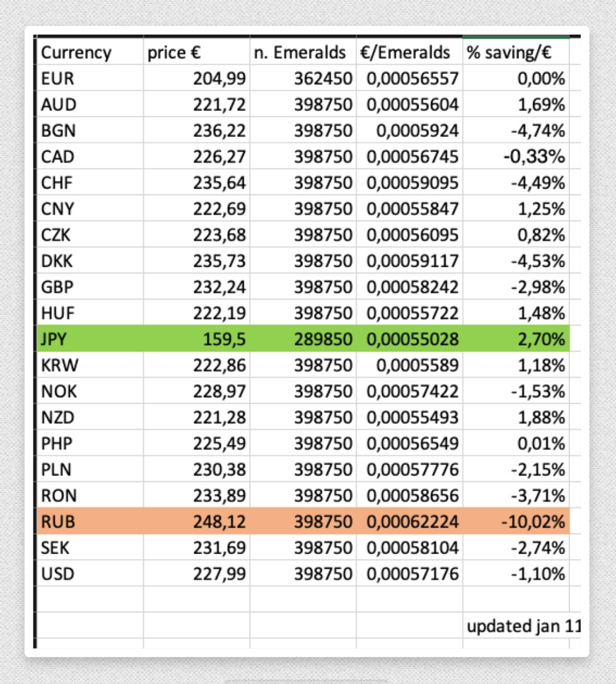Viewport: 616px width, 684px height.
Task: Select the Currency header cell
Action: [x=90, y=52]
